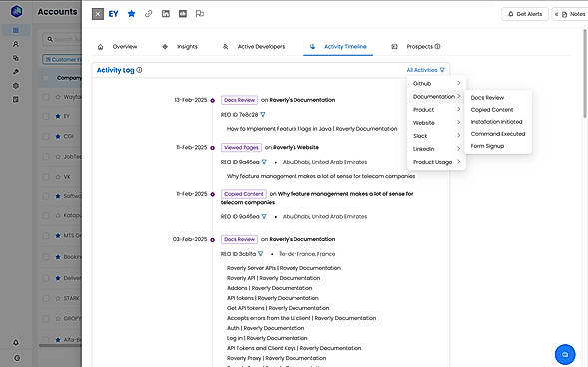The image size is (588, 367).
Task: Check the CGI row checkbox
Action: tap(45, 136)
